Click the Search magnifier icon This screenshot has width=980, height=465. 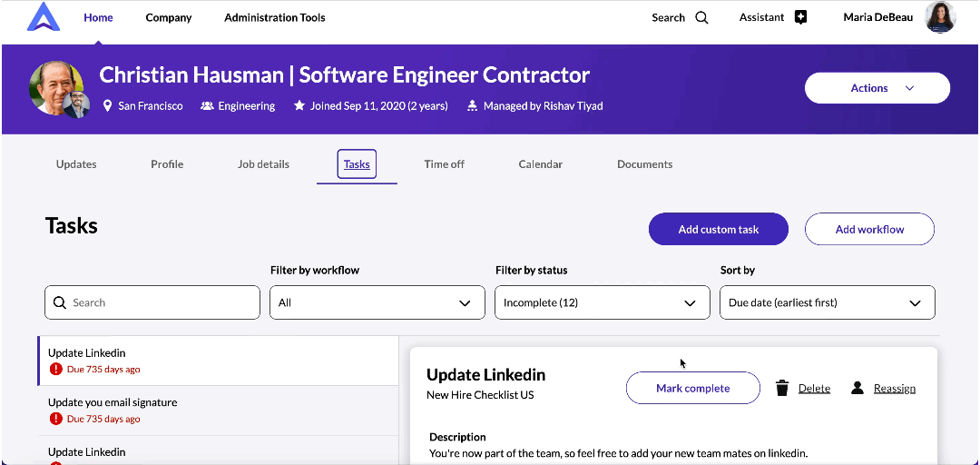coord(701,17)
